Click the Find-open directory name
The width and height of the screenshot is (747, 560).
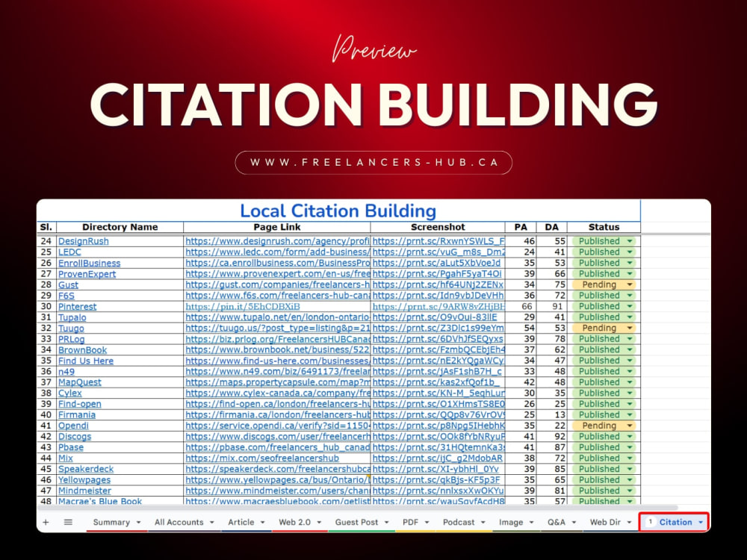click(x=80, y=404)
